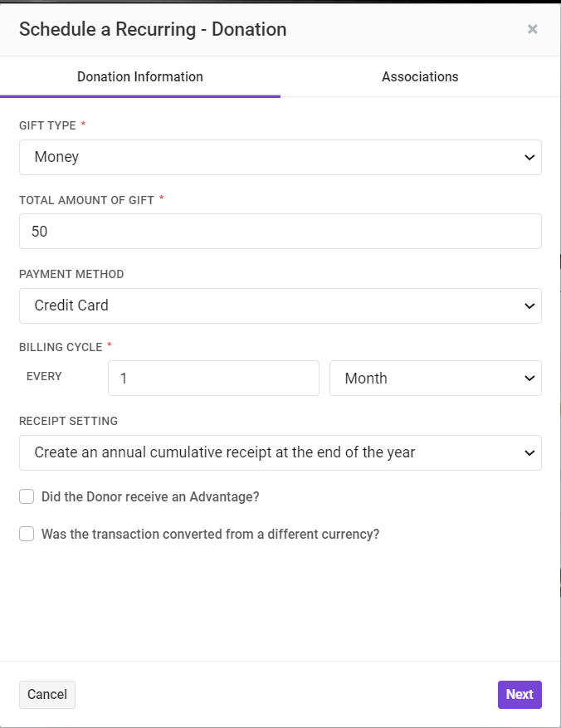
Task: Click the dialog title text
Action: 153,29
